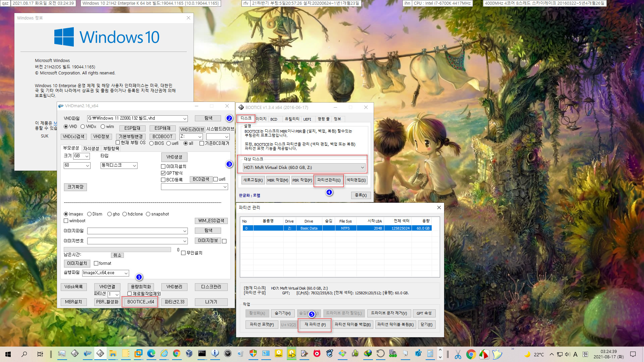This screenshot has height=362, width=644.
Task: Show hidden system tray icons
Action: point(551,354)
